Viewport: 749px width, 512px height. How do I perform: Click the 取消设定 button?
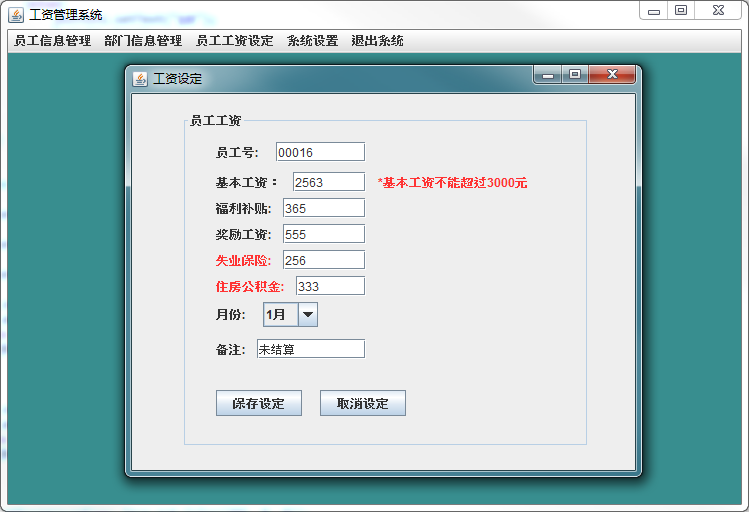coord(363,403)
